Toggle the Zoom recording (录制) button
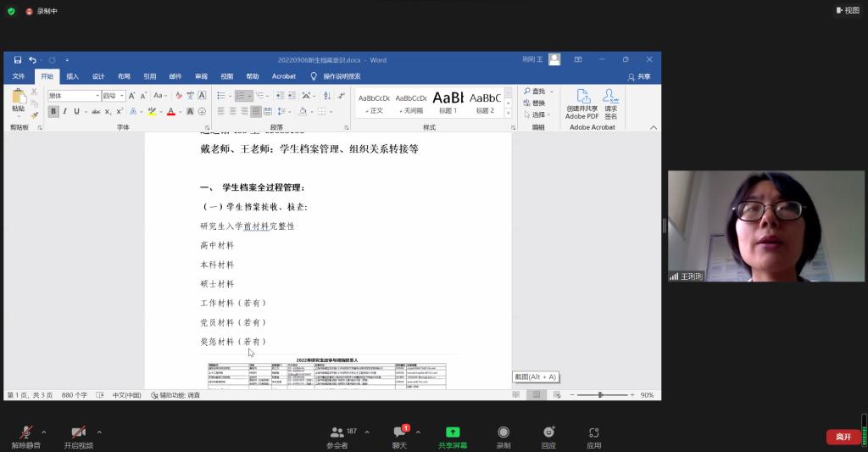The width and height of the screenshot is (868, 452). pos(504,437)
